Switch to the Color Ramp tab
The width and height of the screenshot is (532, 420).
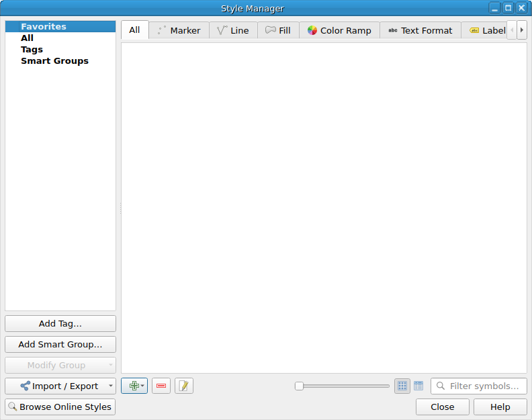(339, 30)
